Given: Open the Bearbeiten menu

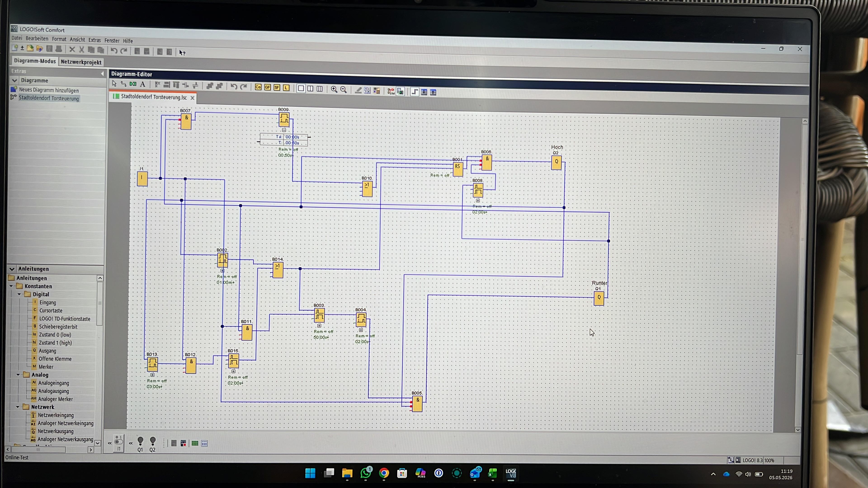Looking at the screenshot, I should pos(37,38).
